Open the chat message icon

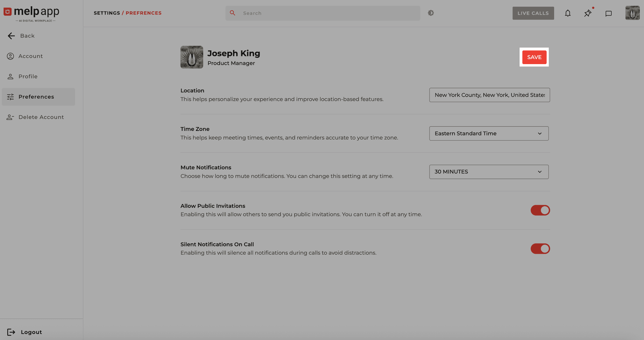coord(608,13)
